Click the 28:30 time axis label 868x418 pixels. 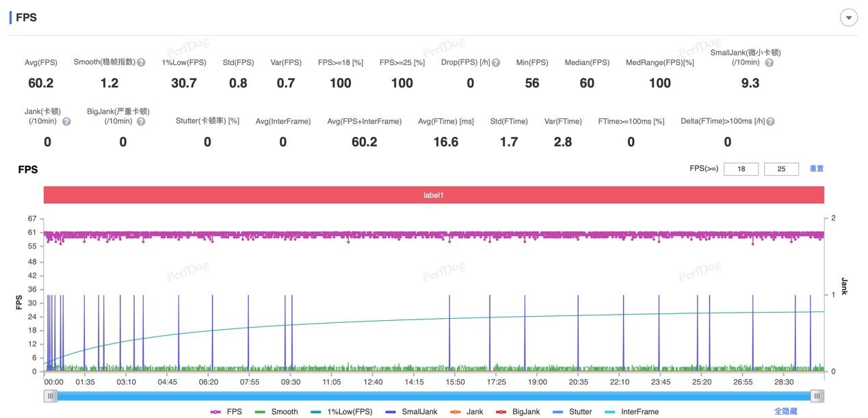click(784, 382)
